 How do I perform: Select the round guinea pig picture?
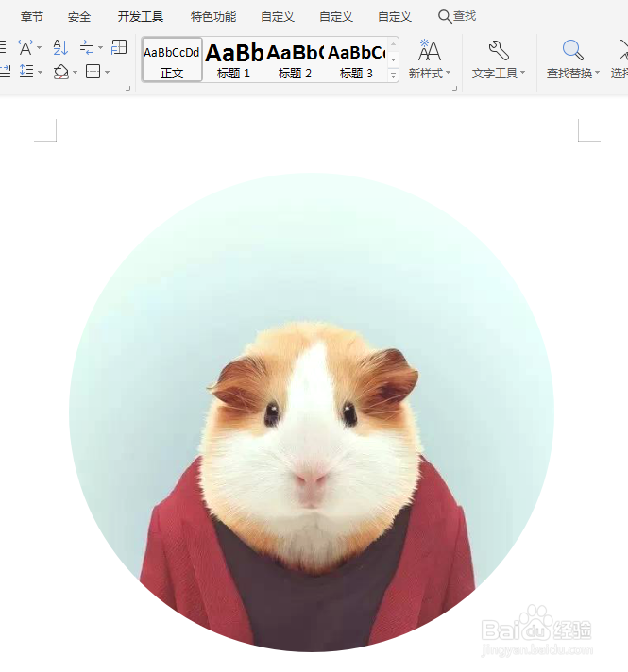(x=312, y=412)
